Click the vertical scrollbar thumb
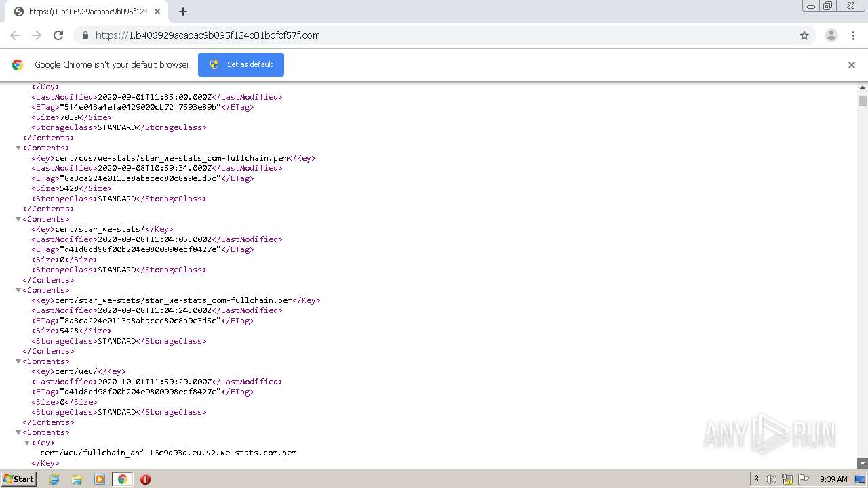 pyautogui.click(x=863, y=101)
